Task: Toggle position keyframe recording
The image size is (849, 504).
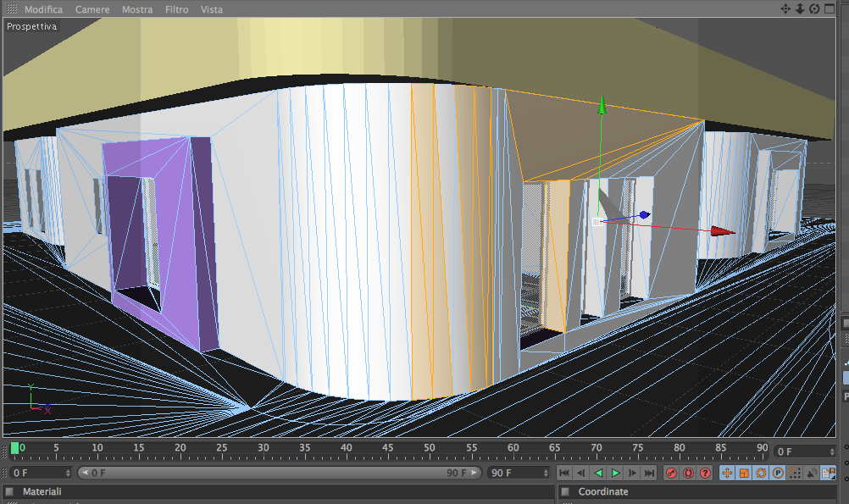Action: point(727,473)
